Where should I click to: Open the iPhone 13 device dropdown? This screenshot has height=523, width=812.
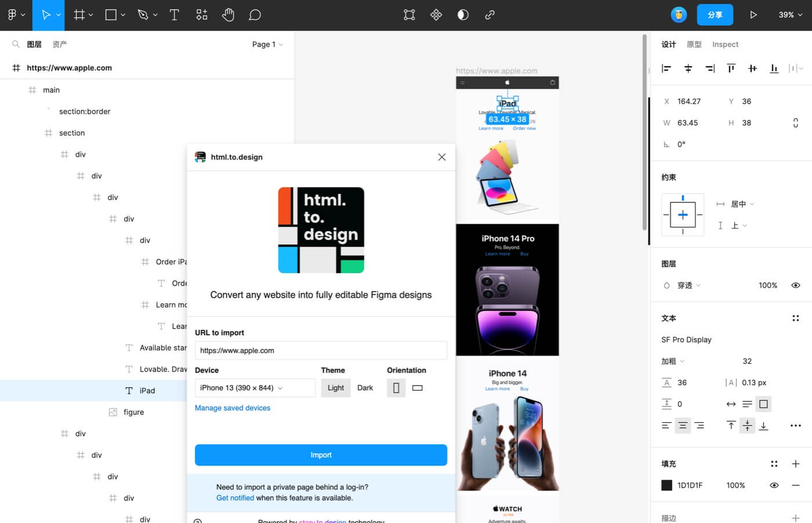click(x=255, y=388)
